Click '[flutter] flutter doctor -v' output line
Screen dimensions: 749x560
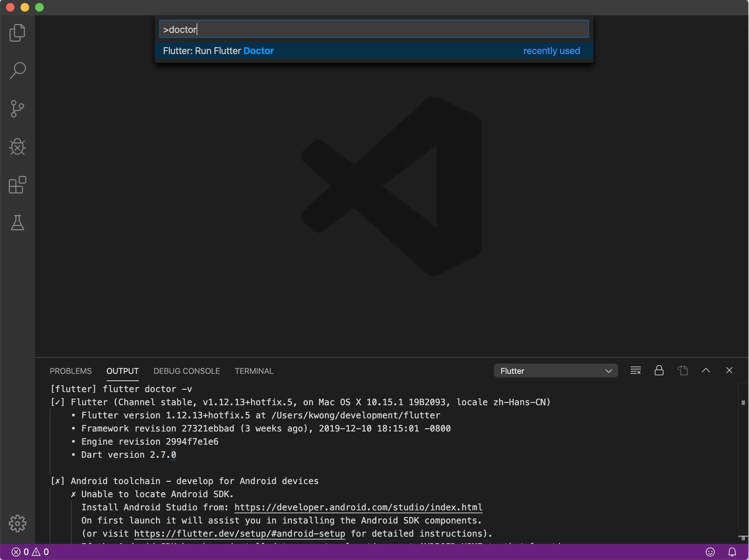[121, 389]
